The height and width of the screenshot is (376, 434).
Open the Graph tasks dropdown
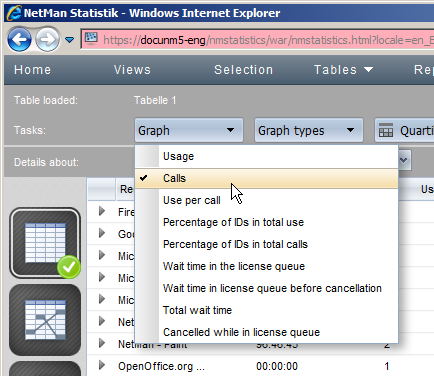[x=189, y=130]
